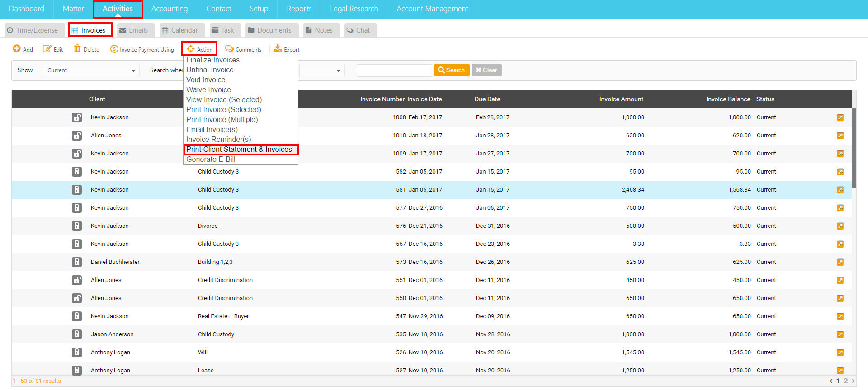The width and height of the screenshot is (868, 390).
Task: Open the Accounting top menu
Action: pyautogui.click(x=170, y=9)
